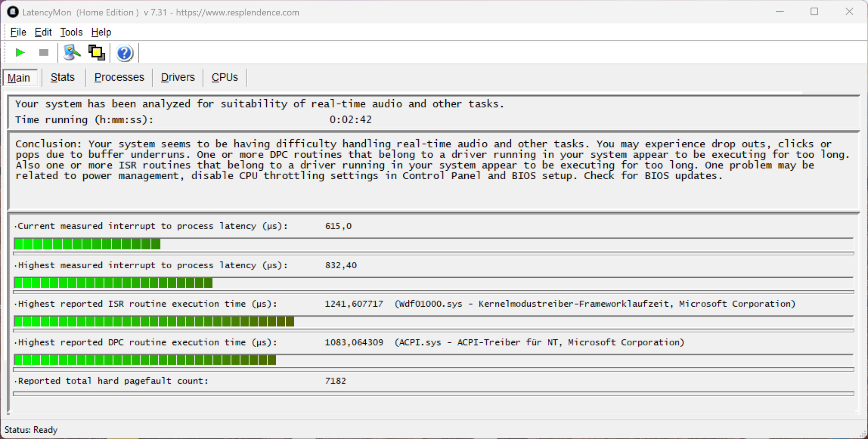The height and width of the screenshot is (439, 868).
Task: Open the File menu
Action: click(x=18, y=32)
